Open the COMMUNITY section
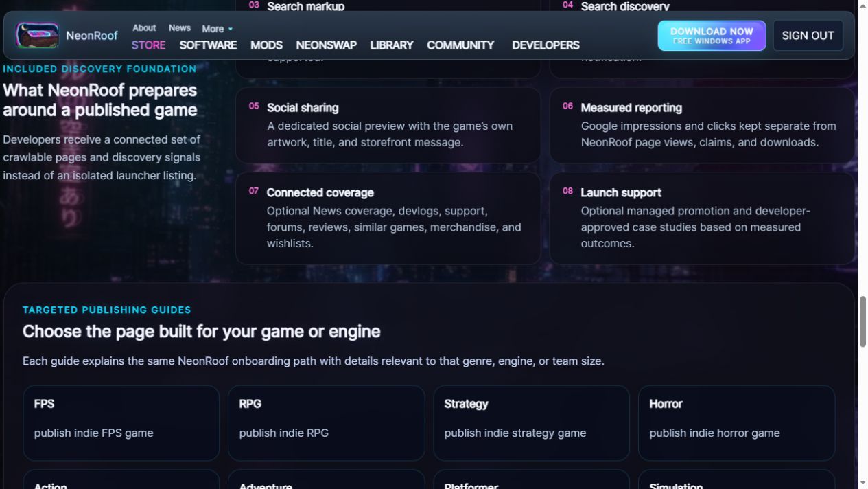 pyautogui.click(x=460, y=45)
